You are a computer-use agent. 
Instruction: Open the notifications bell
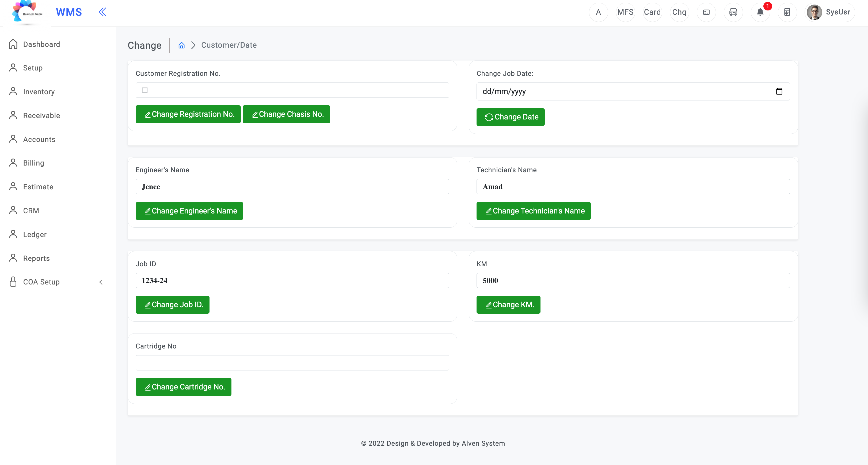pyautogui.click(x=760, y=12)
